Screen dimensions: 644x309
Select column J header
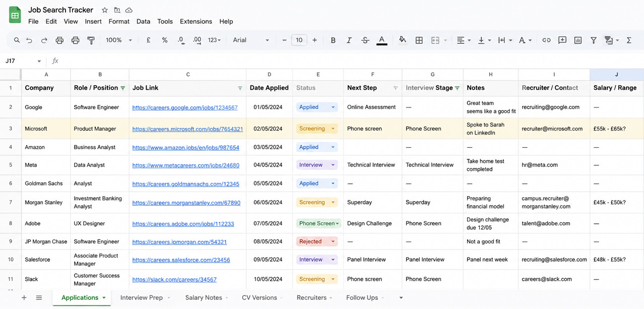[616, 75]
